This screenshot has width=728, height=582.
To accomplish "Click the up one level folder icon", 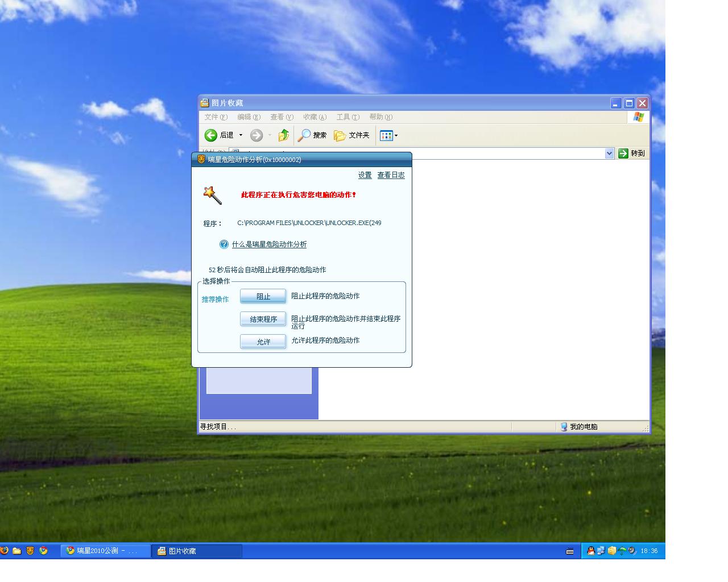I will [283, 135].
